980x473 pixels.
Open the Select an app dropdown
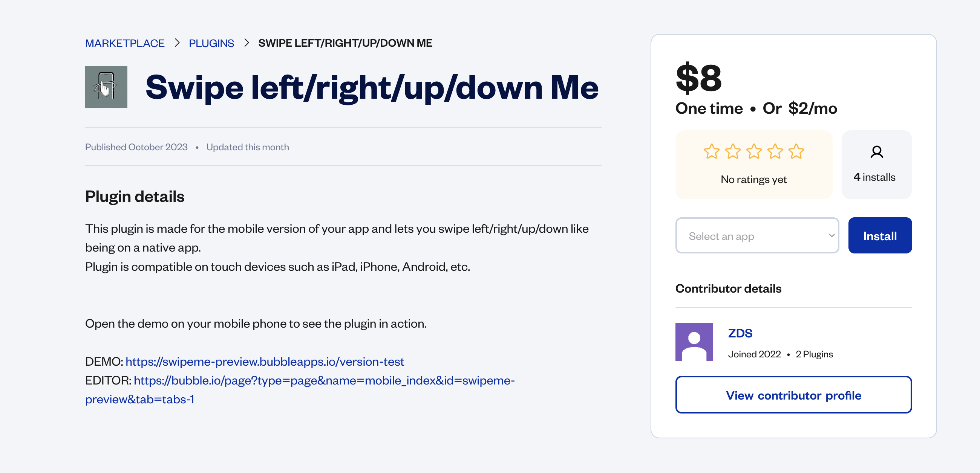pos(757,236)
